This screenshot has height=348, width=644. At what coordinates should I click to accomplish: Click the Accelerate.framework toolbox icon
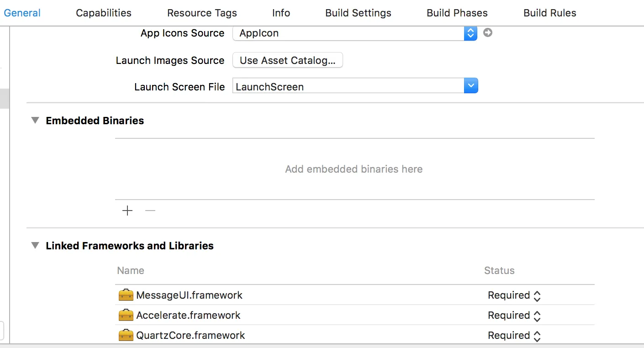[x=126, y=316]
